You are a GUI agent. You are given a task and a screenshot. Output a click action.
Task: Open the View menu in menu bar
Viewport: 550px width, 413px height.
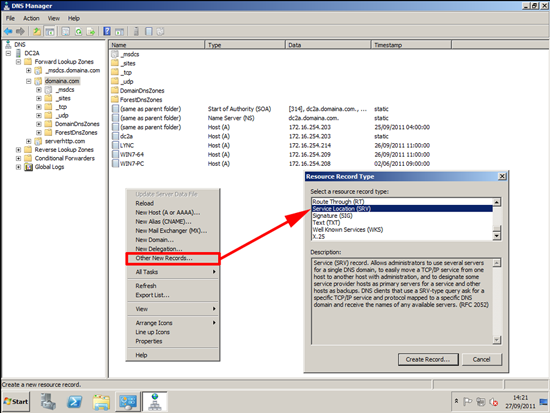pos(54,18)
